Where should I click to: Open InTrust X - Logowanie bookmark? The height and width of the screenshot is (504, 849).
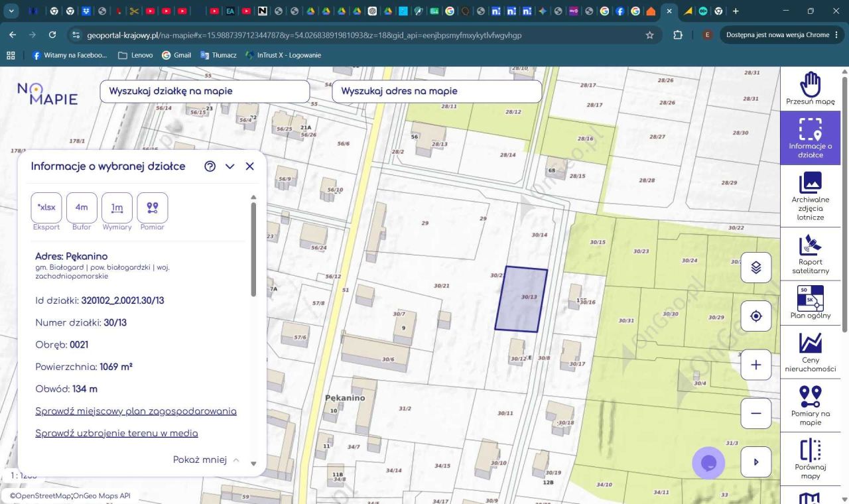[283, 55]
